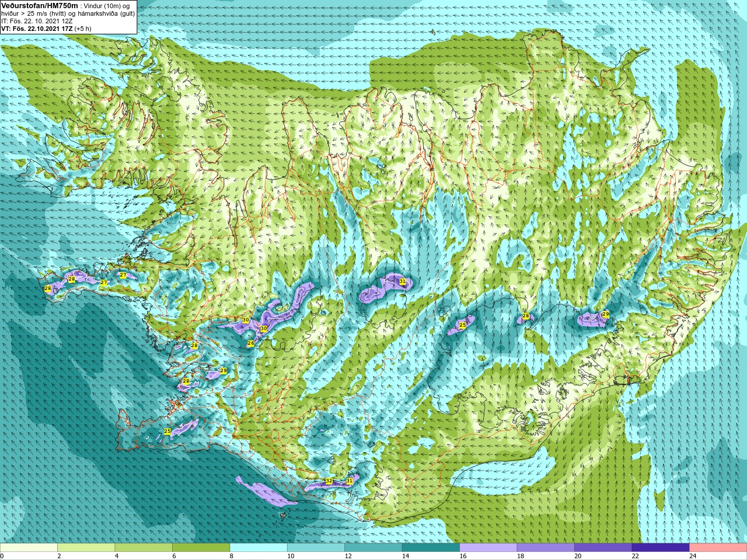The width and height of the screenshot is (747, 560).
Task: Click the legend scale value 10
Action: click(x=291, y=556)
